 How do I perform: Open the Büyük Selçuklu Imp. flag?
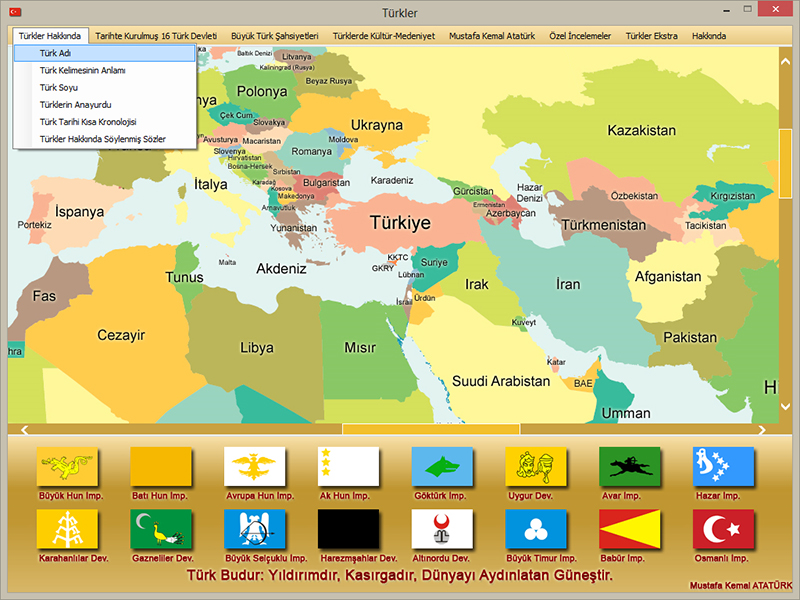coord(254,529)
